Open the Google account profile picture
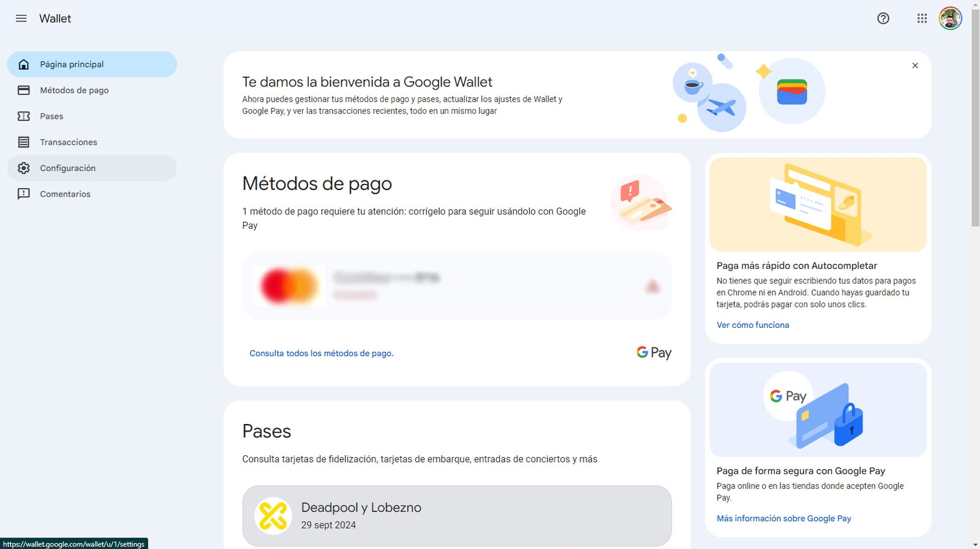This screenshot has height=549, width=980. [951, 18]
